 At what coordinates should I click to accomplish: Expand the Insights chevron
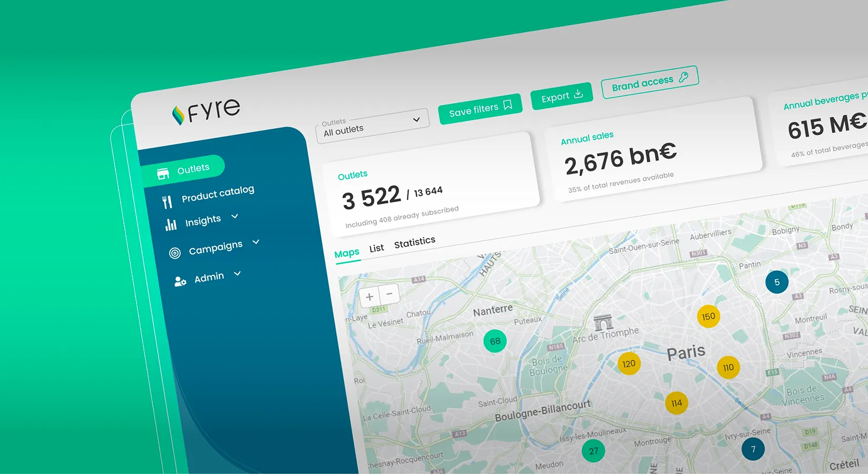(235, 216)
